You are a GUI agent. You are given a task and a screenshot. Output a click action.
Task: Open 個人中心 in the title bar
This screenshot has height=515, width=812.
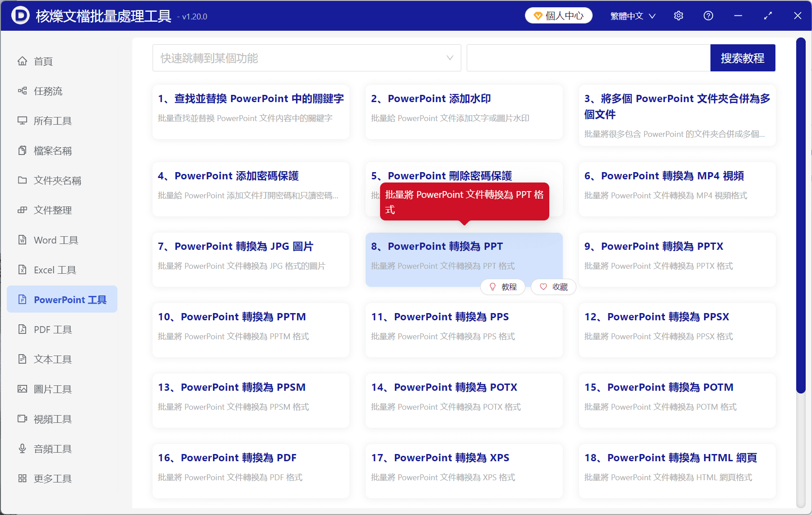pyautogui.click(x=558, y=15)
